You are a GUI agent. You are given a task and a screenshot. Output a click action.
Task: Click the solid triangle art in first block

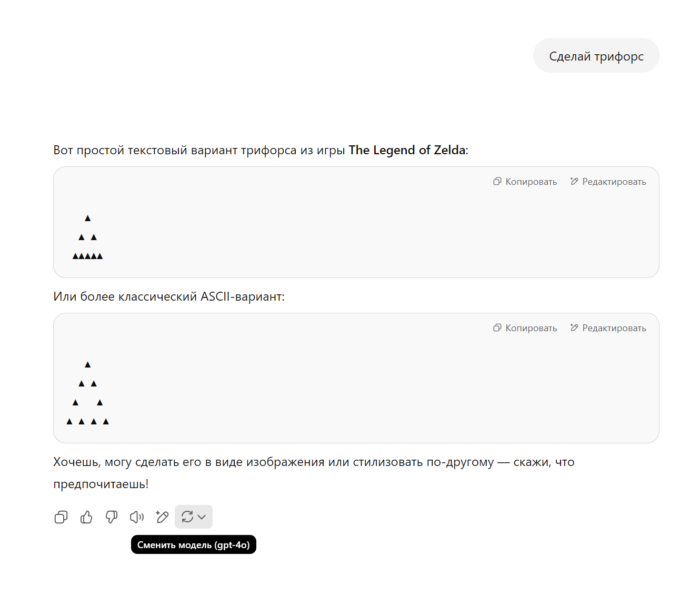click(87, 237)
